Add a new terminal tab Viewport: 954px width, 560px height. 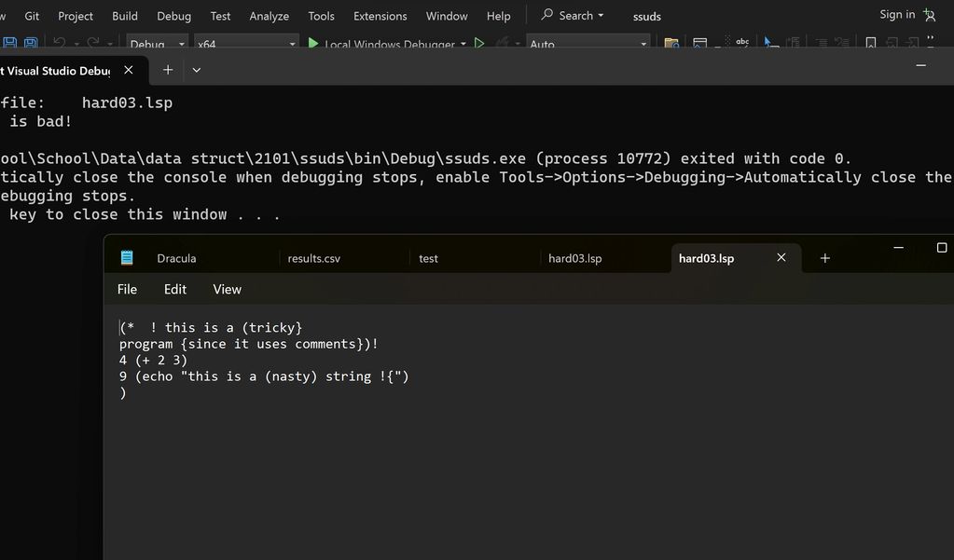(168, 70)
